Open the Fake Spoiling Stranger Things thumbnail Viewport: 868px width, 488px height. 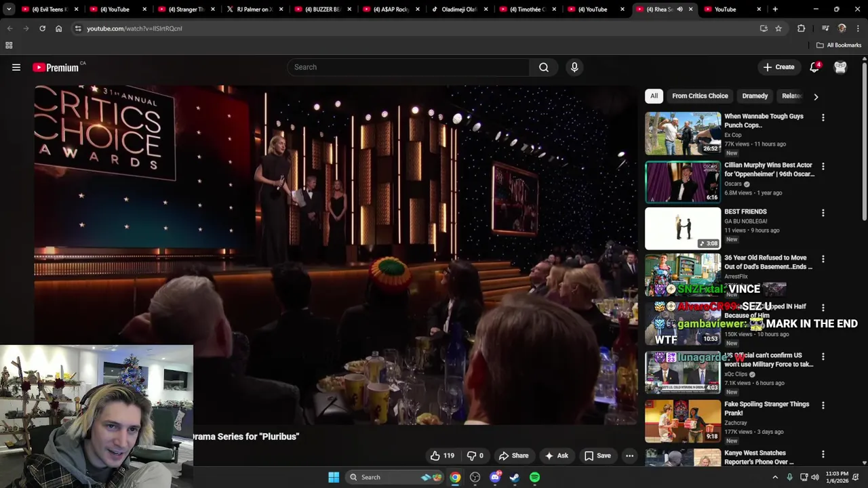[x=683, y=421]
